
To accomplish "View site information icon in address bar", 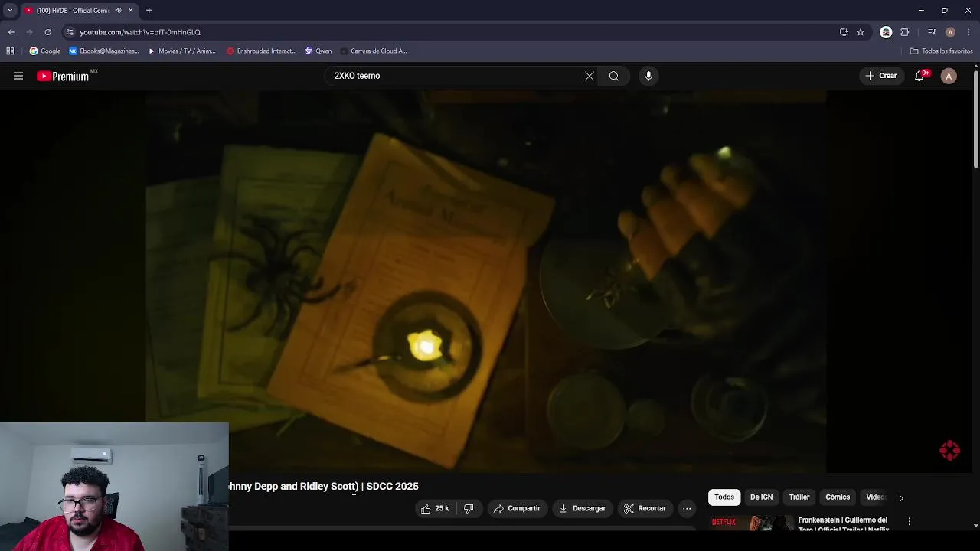I will pyautogui.click(x=70, y=32).
